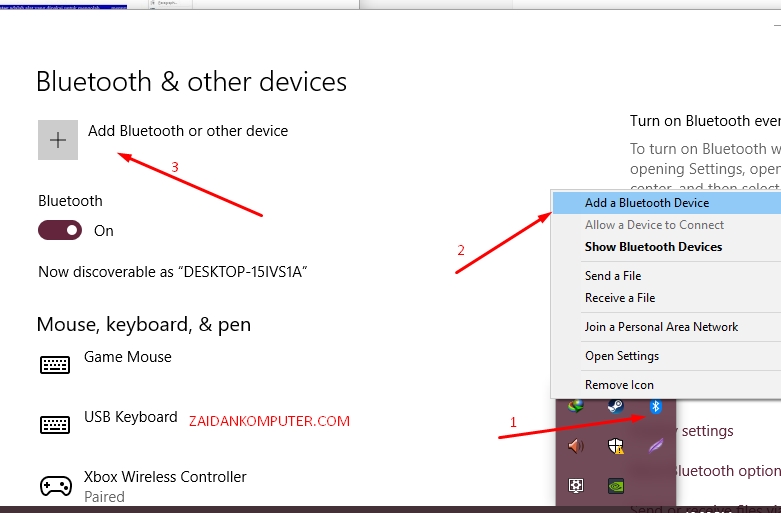
Task: Click the Bluetooth & other devices heading
Action: click(x=191, y=81)
